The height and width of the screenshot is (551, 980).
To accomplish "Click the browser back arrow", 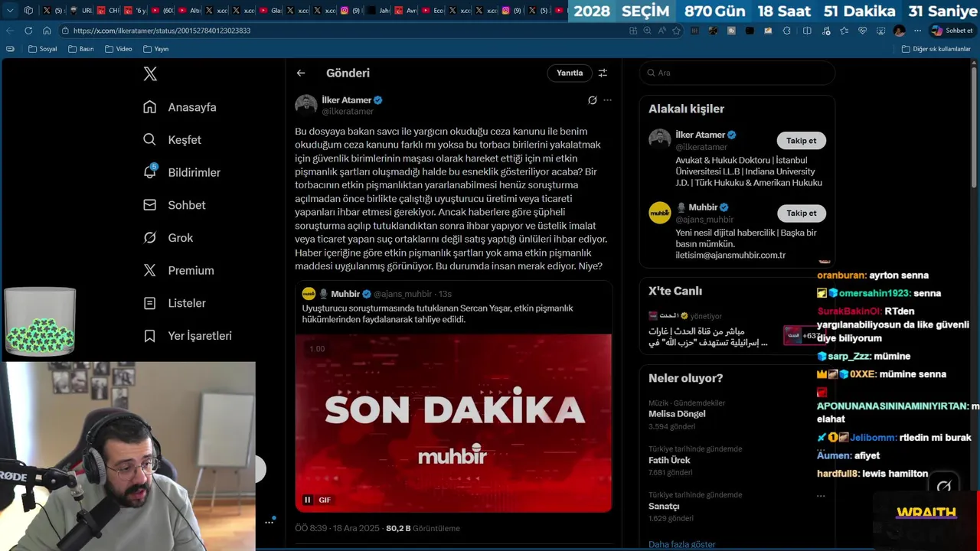I will click(x=10, y=31).
